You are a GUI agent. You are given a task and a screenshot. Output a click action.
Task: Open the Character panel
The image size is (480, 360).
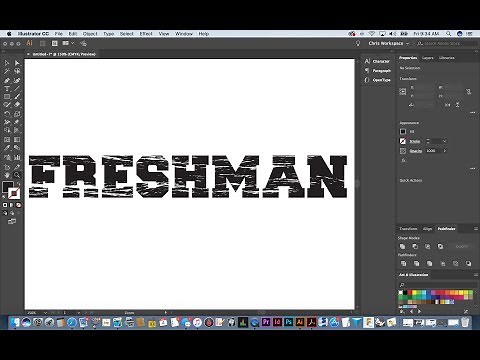point(377,61)
